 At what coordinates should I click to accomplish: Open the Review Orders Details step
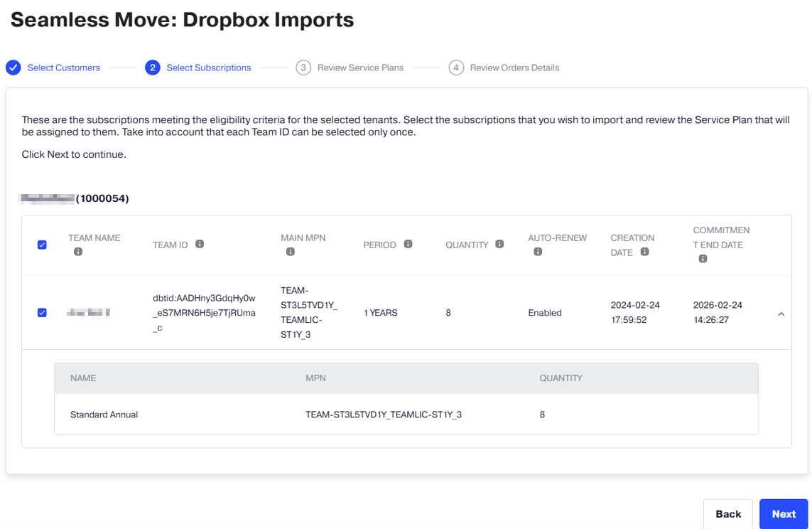click(x=514, y=68)
